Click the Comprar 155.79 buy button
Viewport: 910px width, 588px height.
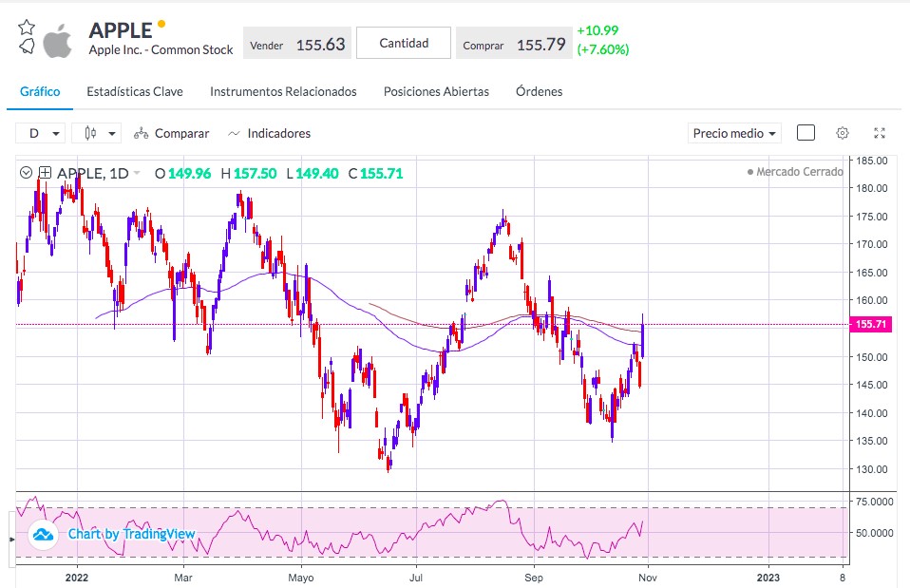click(514, 43)
